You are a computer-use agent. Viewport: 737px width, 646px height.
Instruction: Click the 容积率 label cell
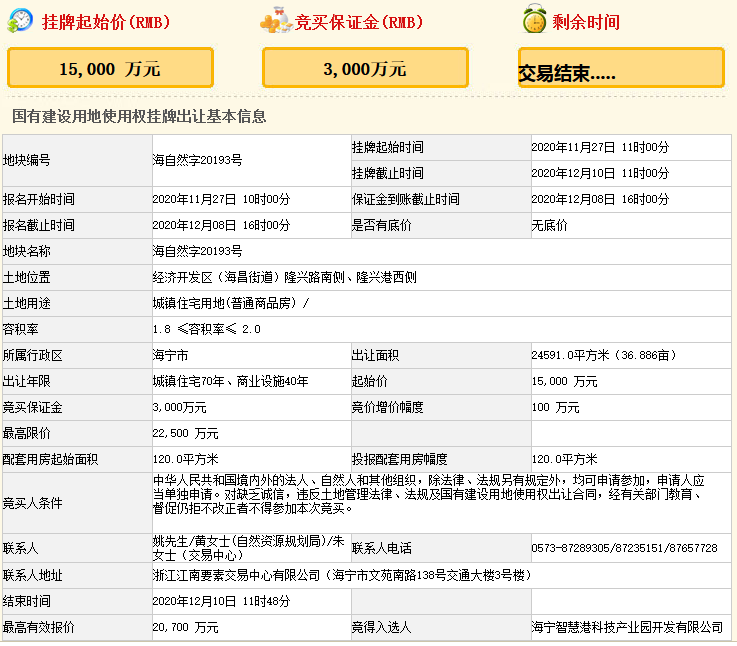(x=77, y=329)
